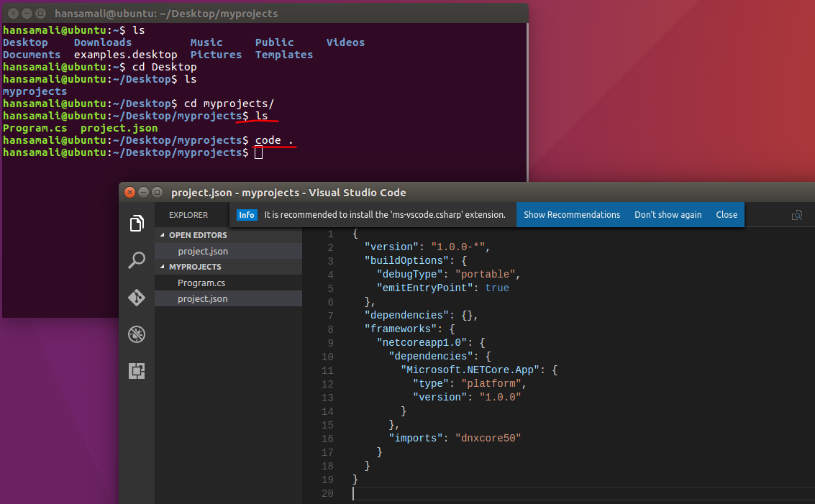815x504 pixels.
Task: Click "version": "1.0.0" on line 13
Action: [x=467, y=397]
